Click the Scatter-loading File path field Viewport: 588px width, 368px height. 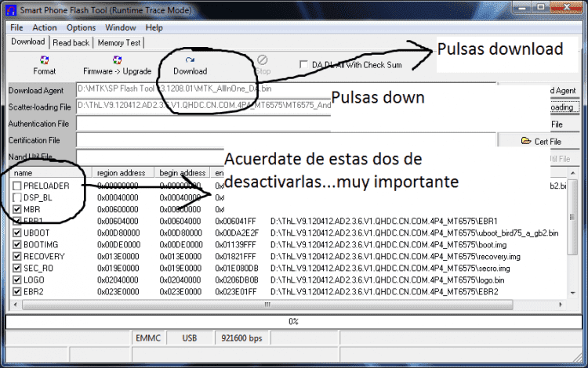(x=204, y=106)
